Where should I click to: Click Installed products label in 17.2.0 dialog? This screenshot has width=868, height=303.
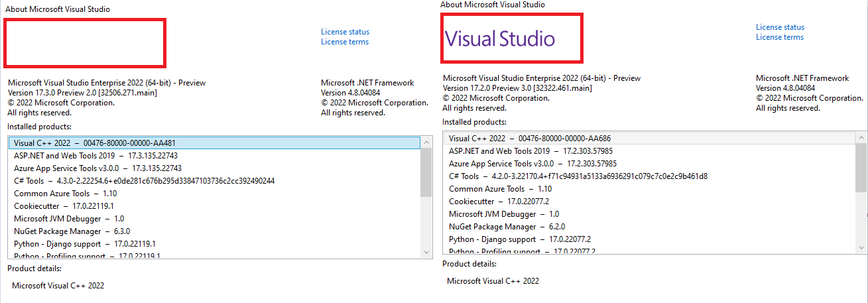[x=474, y=122]
